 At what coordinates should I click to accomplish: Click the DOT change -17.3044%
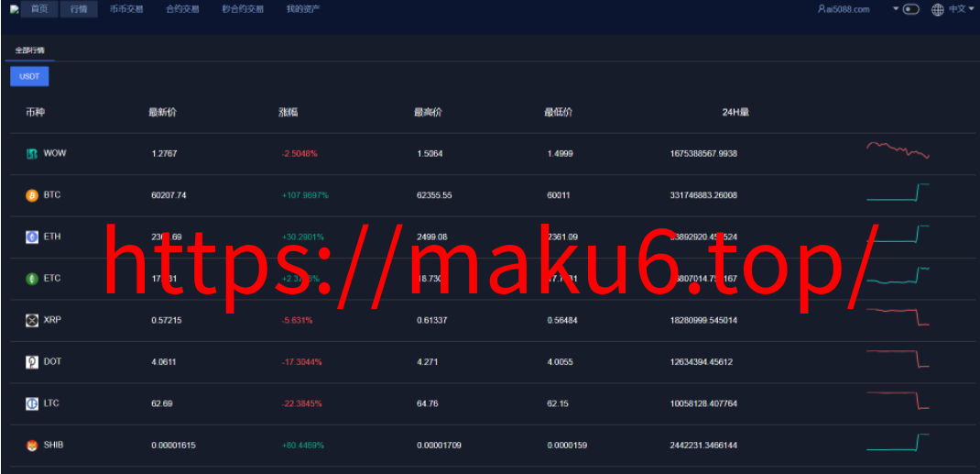point(302,362)
